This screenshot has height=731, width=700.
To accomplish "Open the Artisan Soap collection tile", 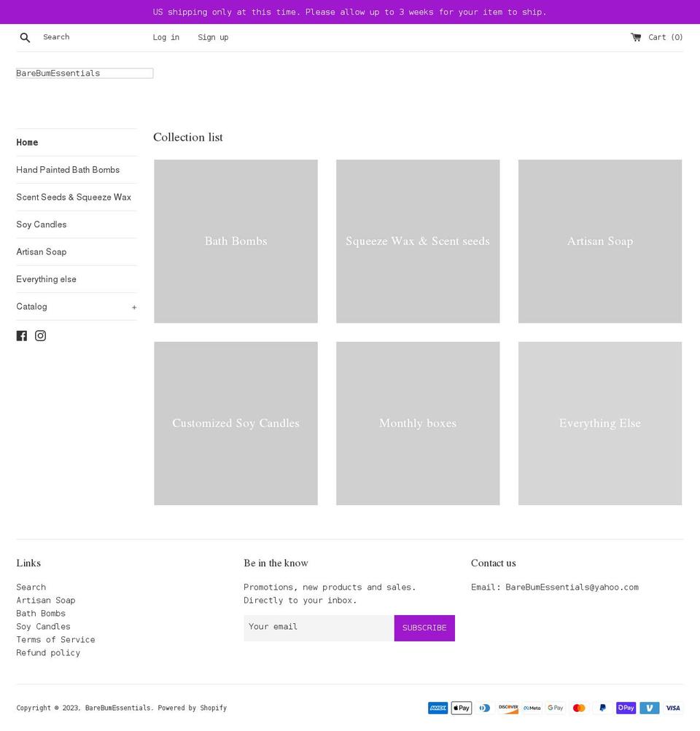I will (x=600, y=241).
